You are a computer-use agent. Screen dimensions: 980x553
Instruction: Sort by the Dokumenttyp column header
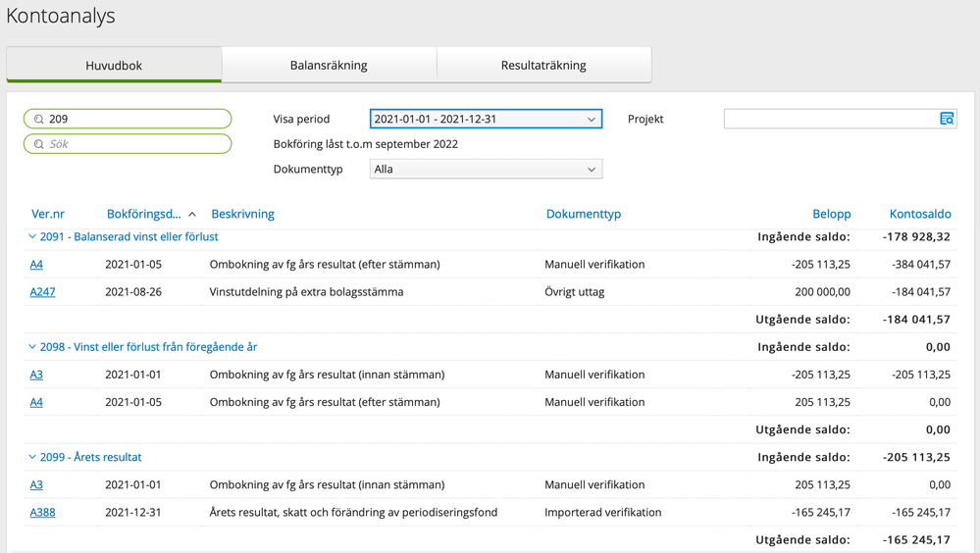coord(583,214)
